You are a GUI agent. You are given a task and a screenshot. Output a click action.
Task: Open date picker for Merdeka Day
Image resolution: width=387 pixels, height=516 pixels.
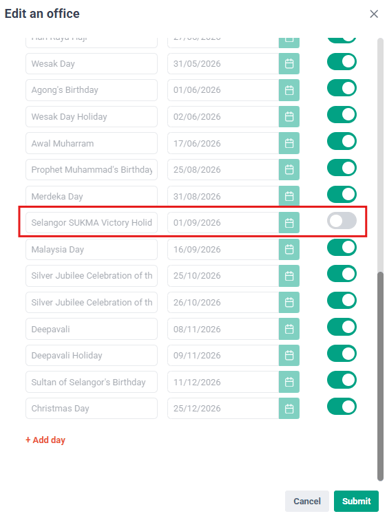click(289, 196)
